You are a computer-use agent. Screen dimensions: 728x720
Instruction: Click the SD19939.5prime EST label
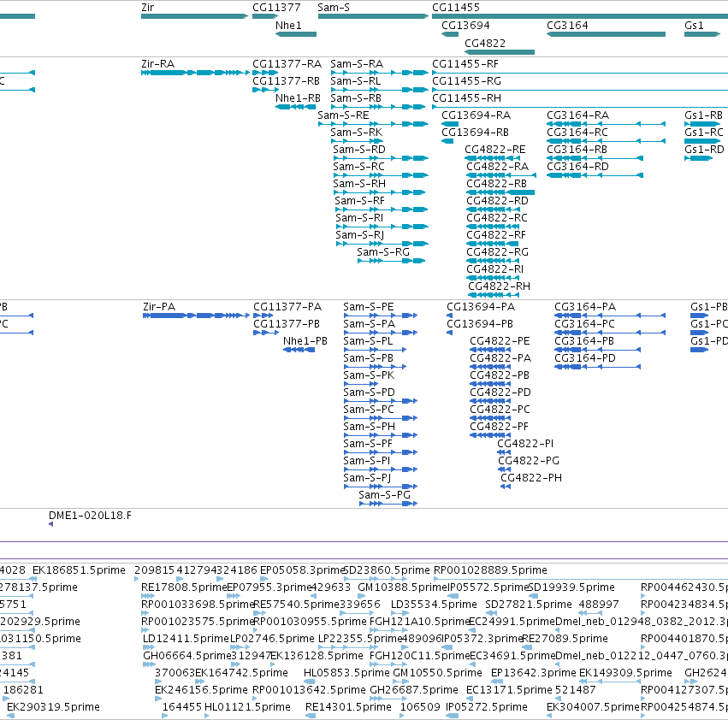[571, 587]
